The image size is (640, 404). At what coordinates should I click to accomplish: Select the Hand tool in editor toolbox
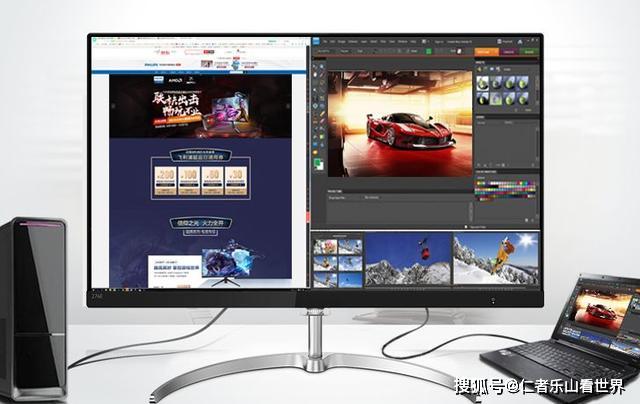(315, 74)
